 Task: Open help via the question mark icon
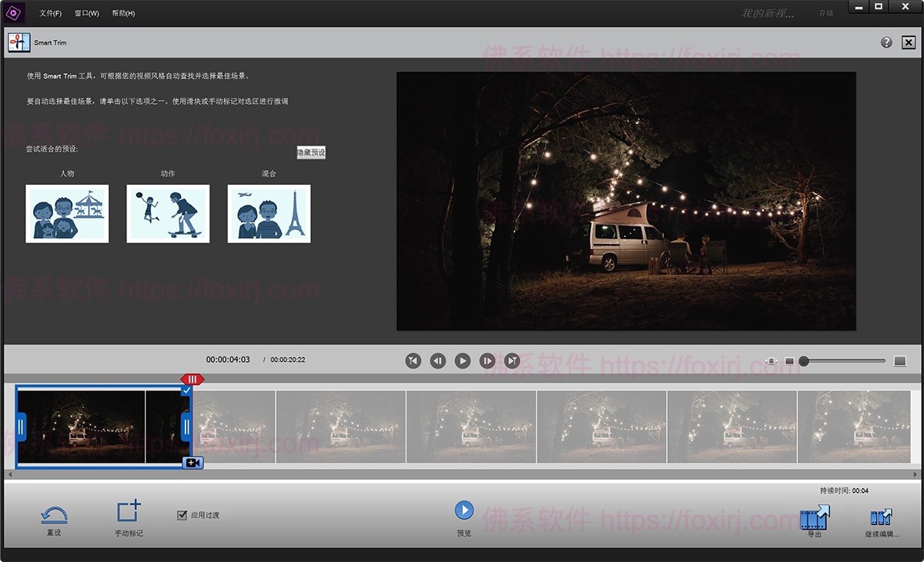point(886,42)
